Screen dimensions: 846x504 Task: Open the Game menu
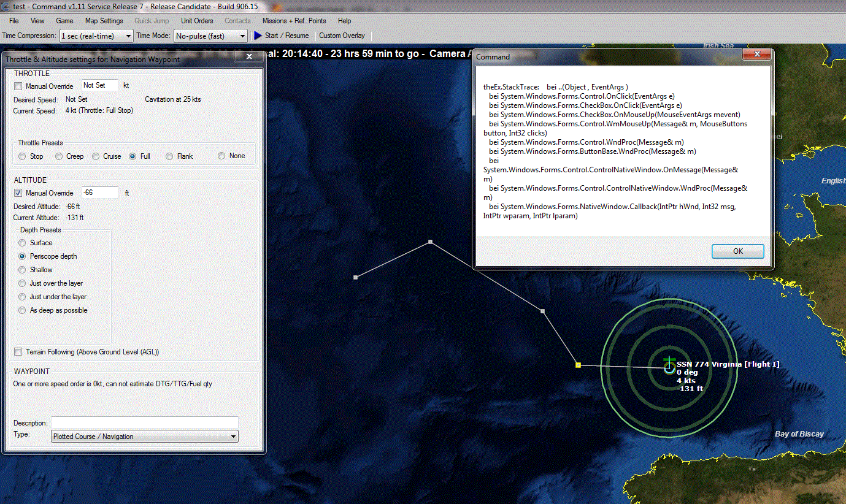64,21
